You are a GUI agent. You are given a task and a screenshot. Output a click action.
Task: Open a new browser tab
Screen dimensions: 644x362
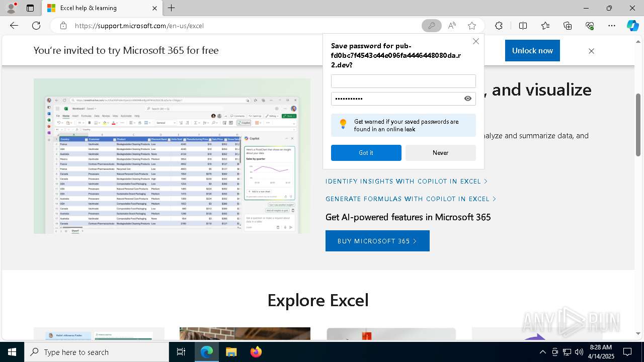tap(172, 8)
